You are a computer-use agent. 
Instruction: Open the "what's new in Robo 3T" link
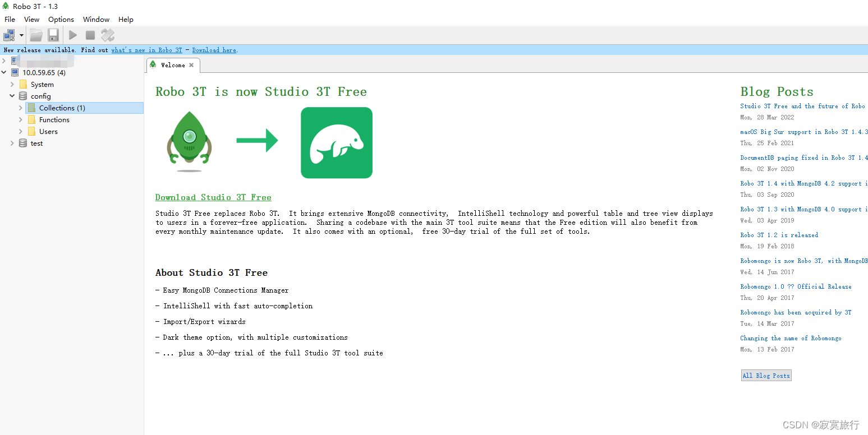coord(146,50)
